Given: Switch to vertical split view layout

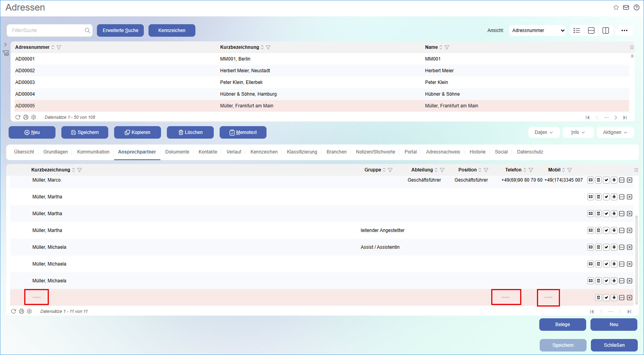Looking at the screenshot, I should coord(605,30).
